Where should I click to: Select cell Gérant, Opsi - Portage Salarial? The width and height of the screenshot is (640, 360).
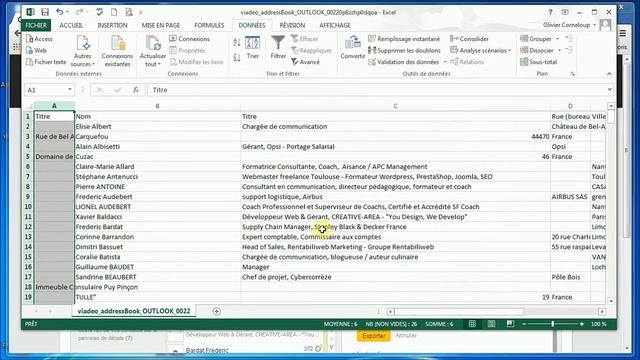(x=396, y=147)
